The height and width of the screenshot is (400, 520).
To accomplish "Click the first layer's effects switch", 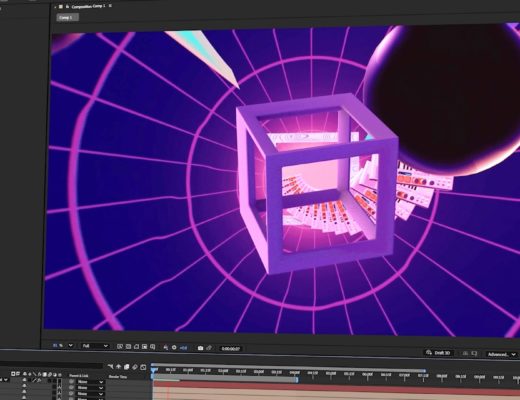I will 39,380.
